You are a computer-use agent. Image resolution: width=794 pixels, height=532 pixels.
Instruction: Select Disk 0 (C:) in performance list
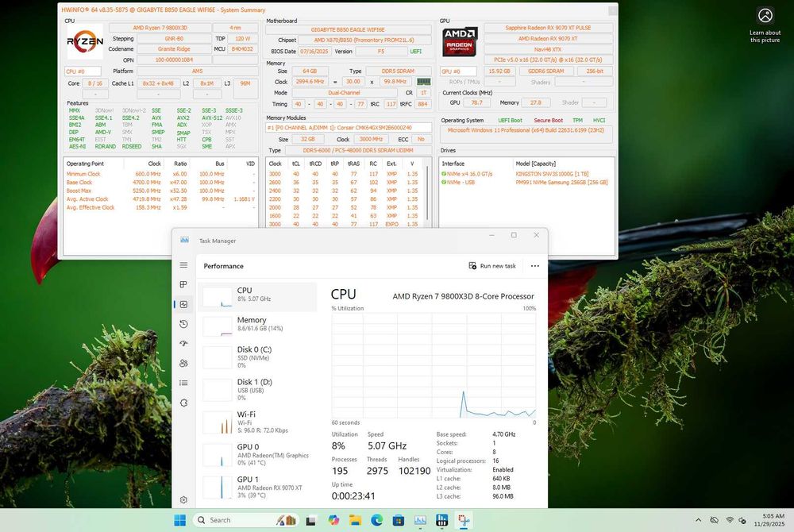coord(258,357)
